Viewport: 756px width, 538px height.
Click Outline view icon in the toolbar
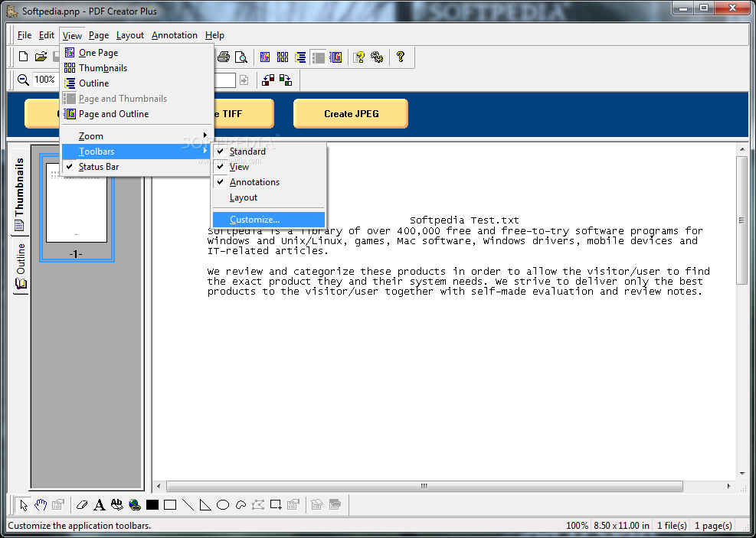click(300, 57)
